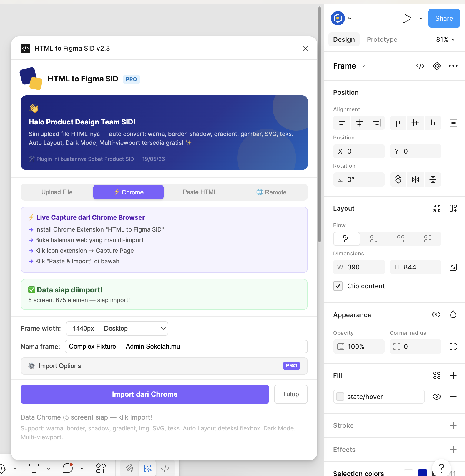Click the Nama frame input field
Image resolution: width=465 pixels, height=476 pixels.
(x=186, y=347)
